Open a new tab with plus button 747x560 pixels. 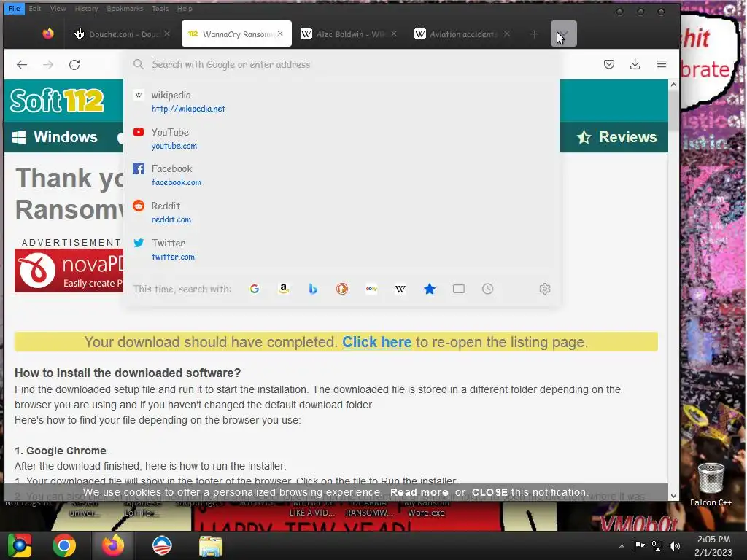(535, 34)
